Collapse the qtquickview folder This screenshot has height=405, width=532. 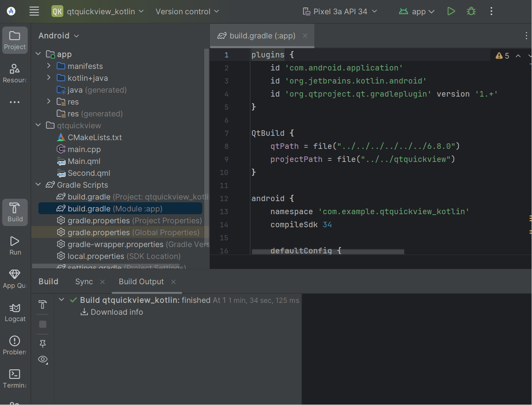click(x=38, y=125)
